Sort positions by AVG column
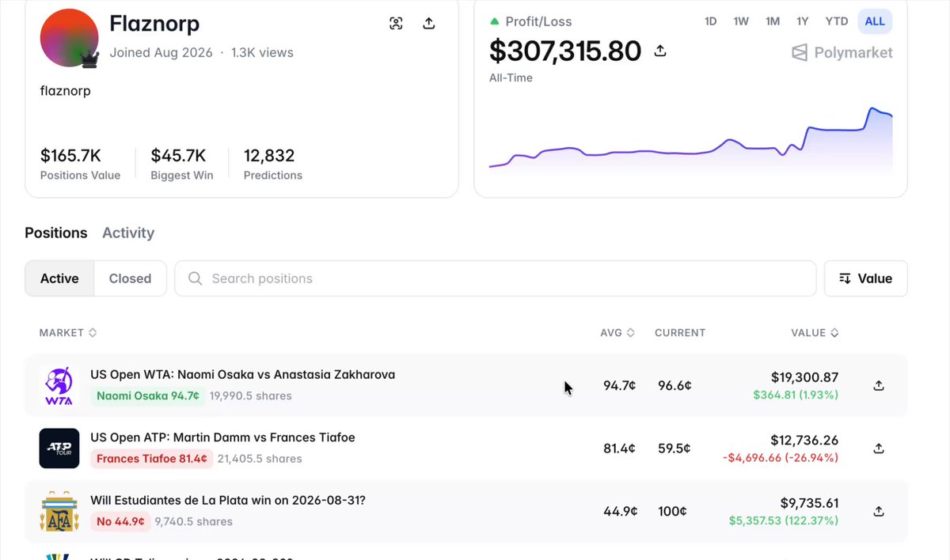Viewport: 950px width, 560px height. point(617,333)
